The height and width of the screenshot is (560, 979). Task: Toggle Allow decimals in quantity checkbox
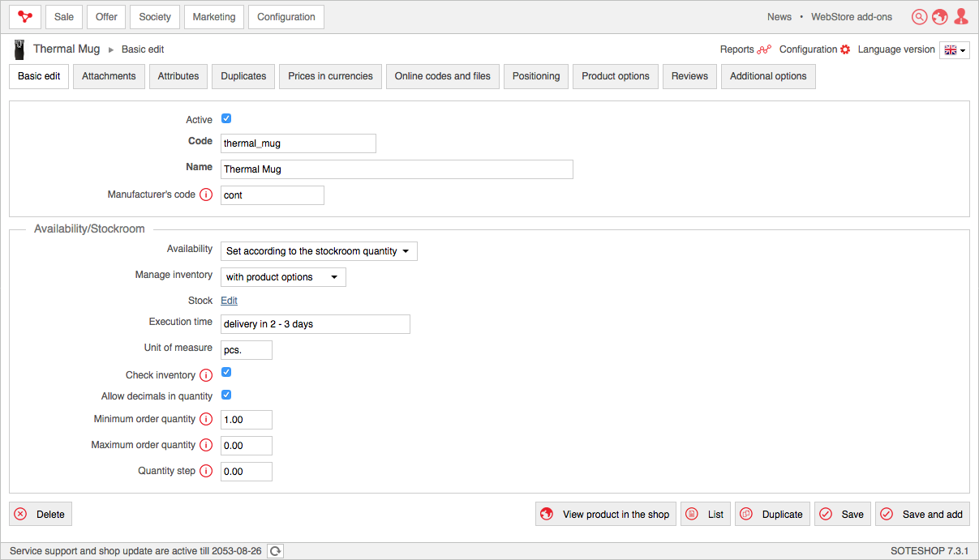(x=226, y=395)
